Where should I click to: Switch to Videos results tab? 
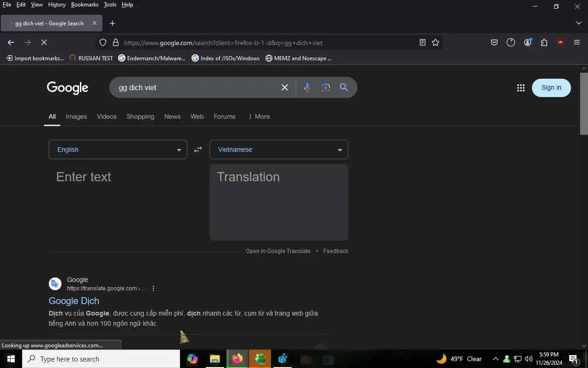107,116
